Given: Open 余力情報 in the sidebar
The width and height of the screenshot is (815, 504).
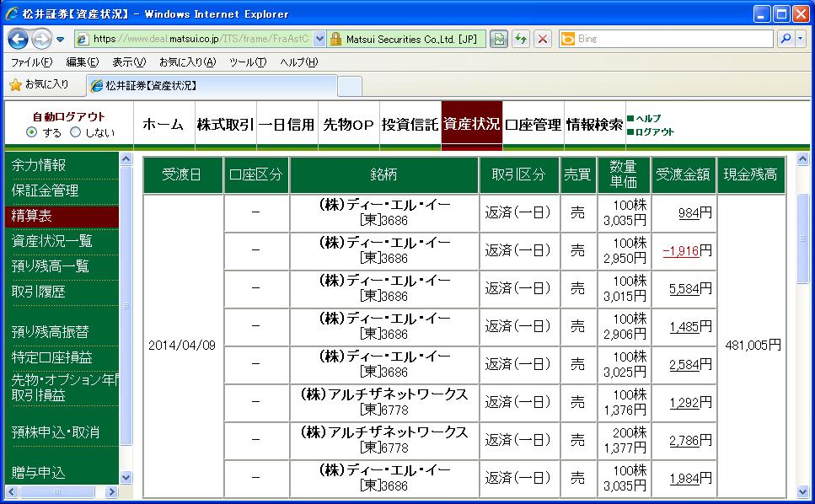Looking at the screenshot, I should coord(39,165).
